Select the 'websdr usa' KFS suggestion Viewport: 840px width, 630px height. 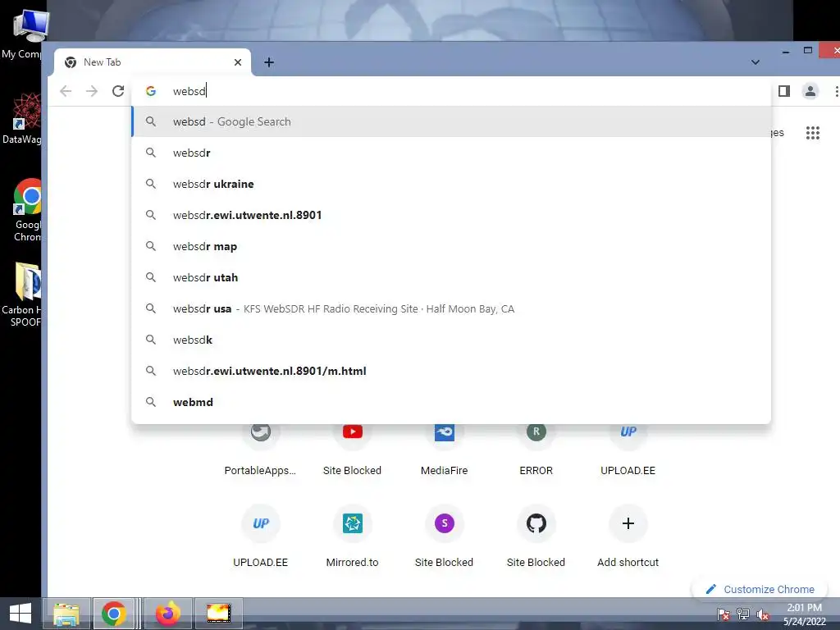(451, 308)
